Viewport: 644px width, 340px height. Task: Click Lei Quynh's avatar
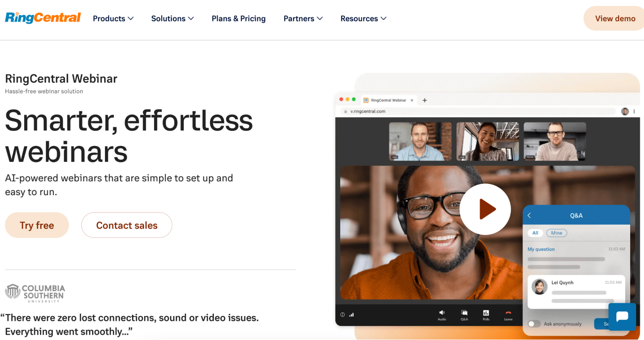[539, 287]
